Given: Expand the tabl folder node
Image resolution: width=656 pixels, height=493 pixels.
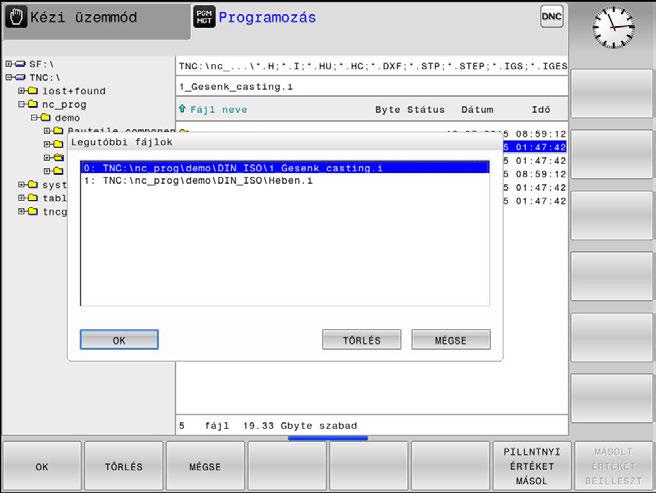Looking at the screenshot, I should (x=21, y=198).
